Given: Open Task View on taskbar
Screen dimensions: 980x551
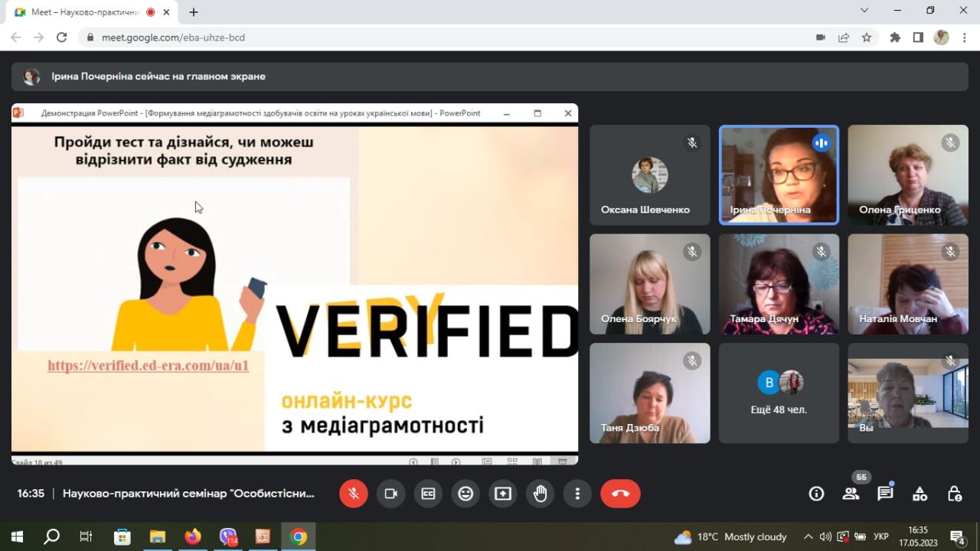Looking at the screenshot, I should tap(87, 536).
